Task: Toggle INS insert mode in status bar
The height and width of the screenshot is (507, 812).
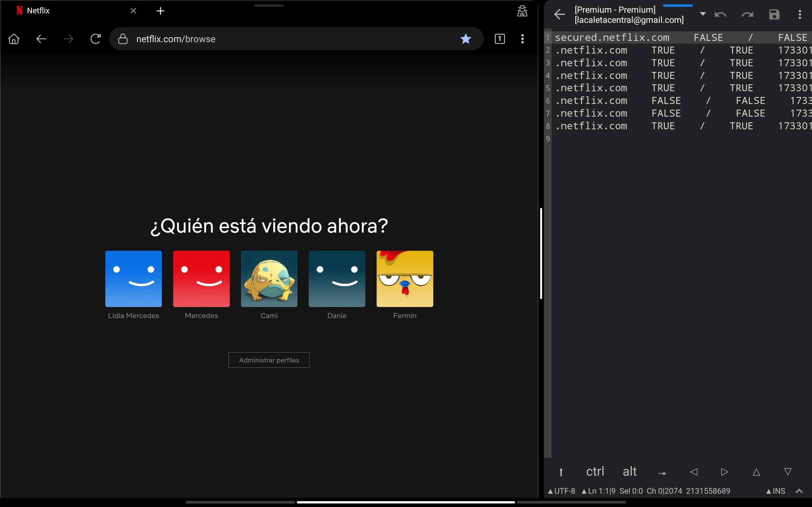Action: pyautogui.click(x=776, y=491)
